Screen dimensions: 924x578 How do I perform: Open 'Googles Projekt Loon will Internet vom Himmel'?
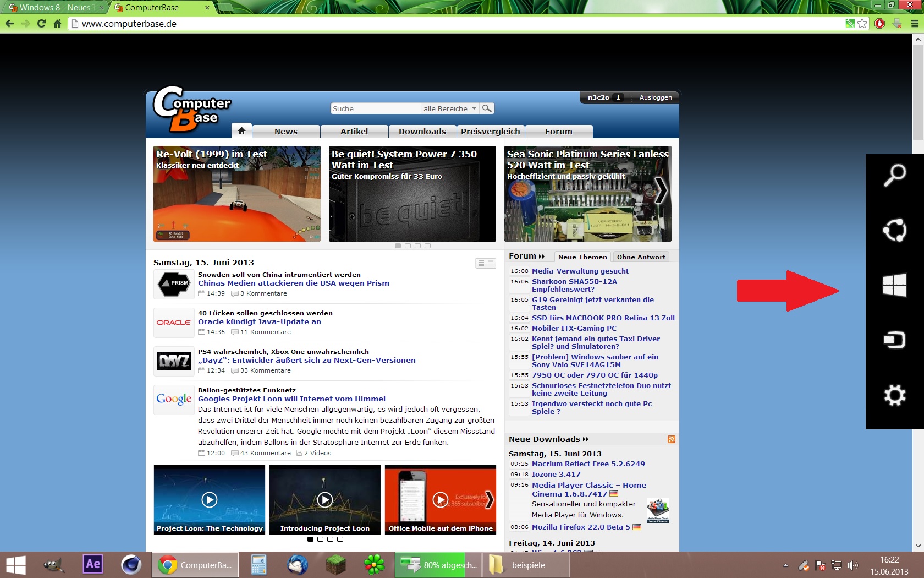click(x=291, y=399)
